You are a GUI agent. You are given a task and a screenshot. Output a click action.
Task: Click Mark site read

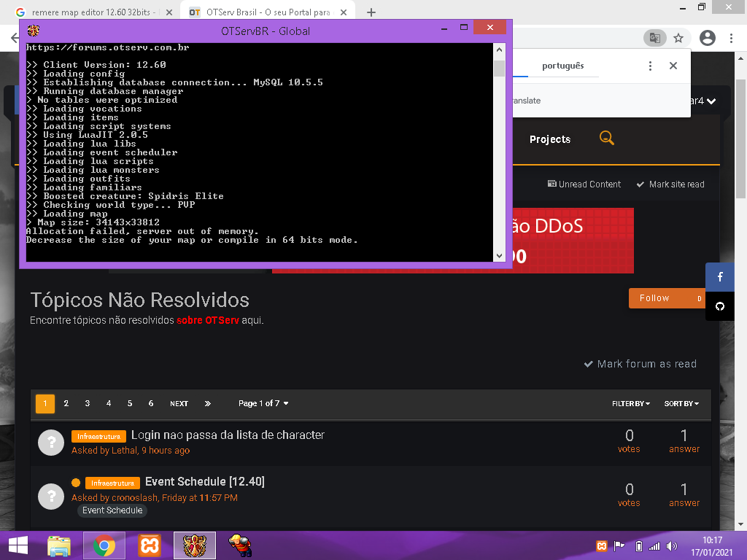click(670, 184)
